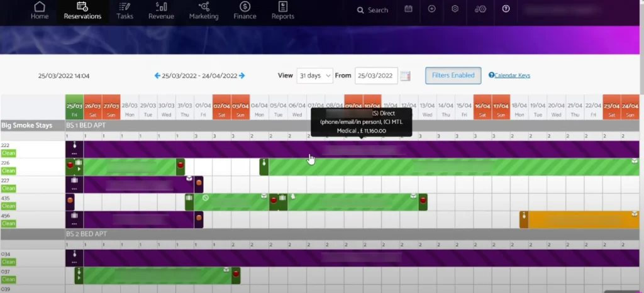
Task: Click the calendar icon in top-right toolbar
Action: [x=409, y=9]
